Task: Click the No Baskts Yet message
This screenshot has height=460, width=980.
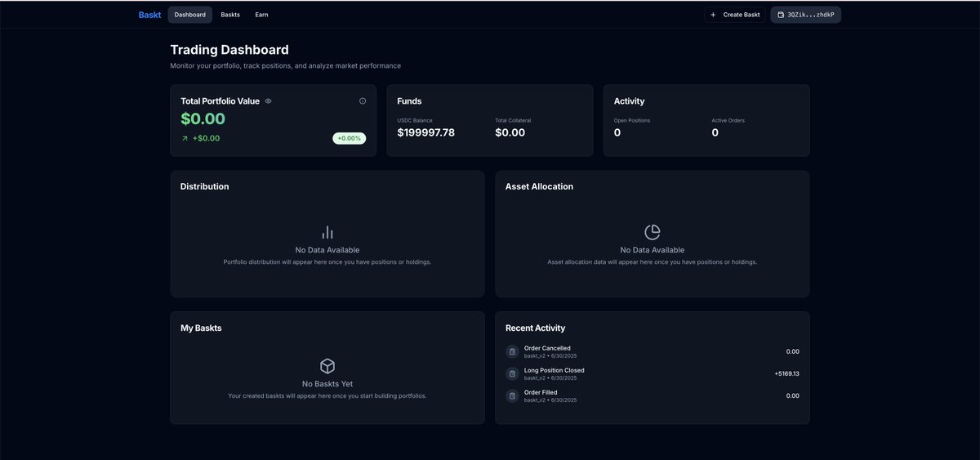Action: 327,384
